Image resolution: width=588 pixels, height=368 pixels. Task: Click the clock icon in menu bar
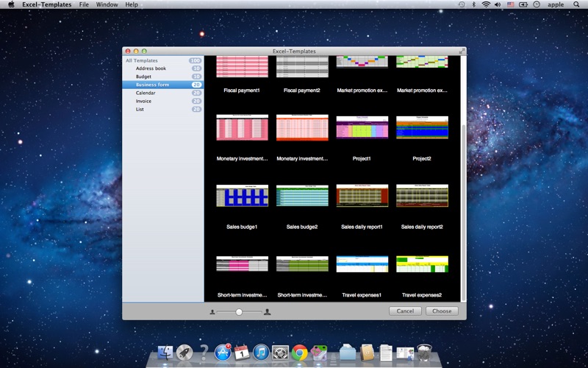(x=537, y=4)
